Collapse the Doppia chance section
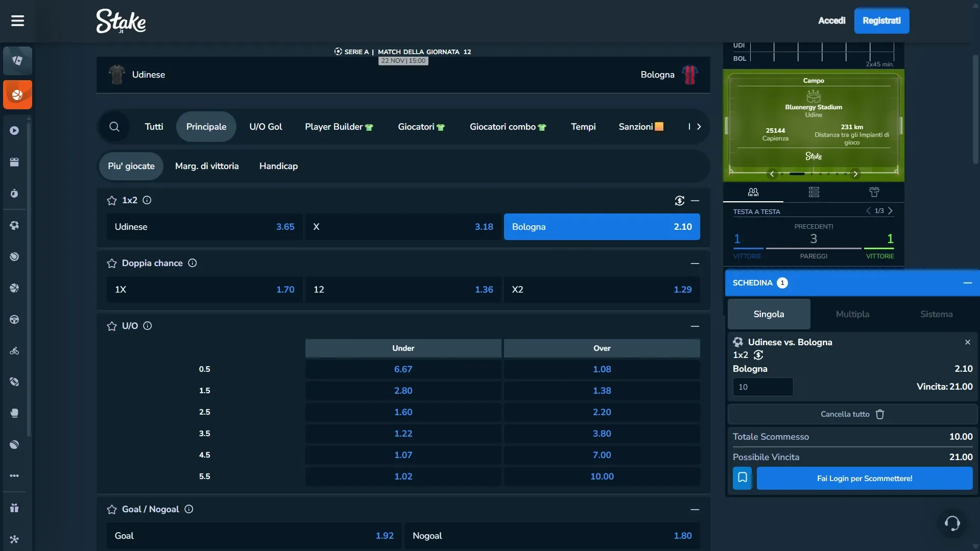This screenshot has width=980, height=551. [x=695, y=263]
